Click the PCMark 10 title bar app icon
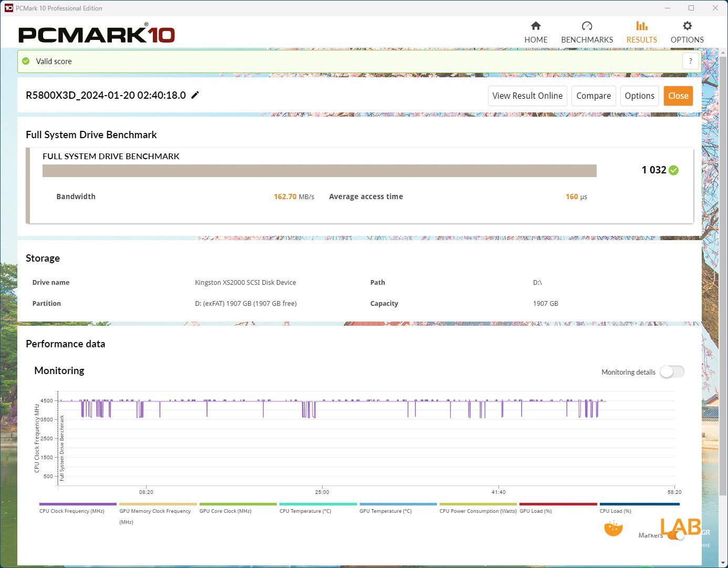The height and width of the screenshot is (568, 728). tap(8, 8)
